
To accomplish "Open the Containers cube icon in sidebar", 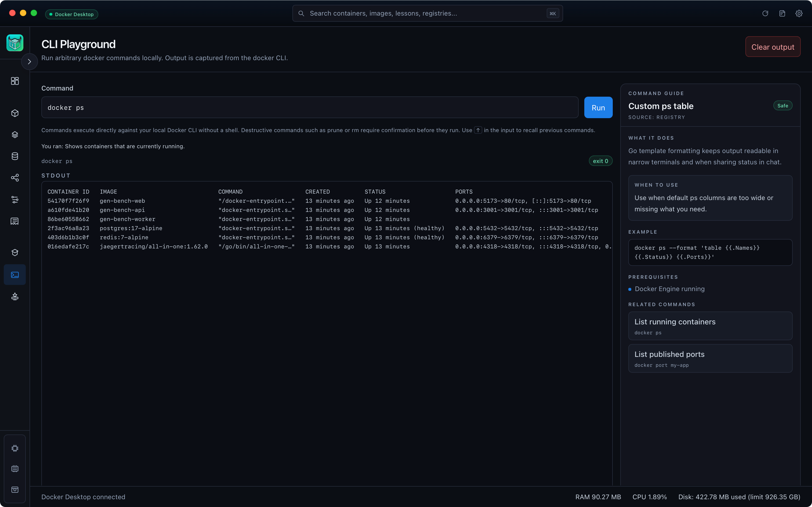I will pos(15,113).
